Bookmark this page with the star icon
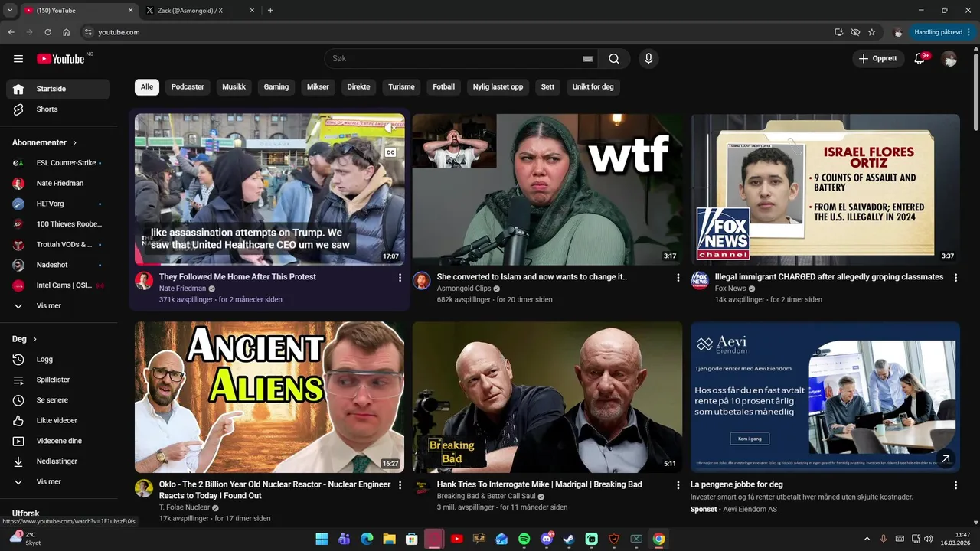 [871, 32]
